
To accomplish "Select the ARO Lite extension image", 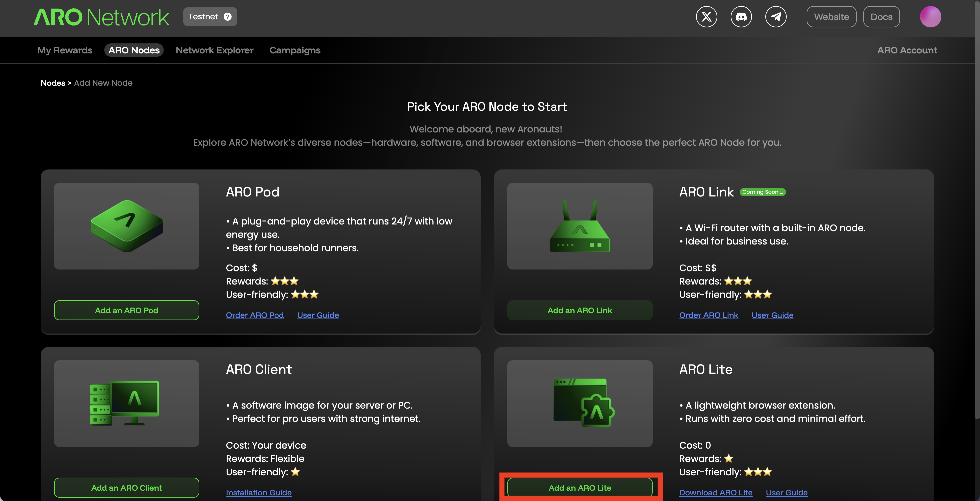I will point(579,403).
